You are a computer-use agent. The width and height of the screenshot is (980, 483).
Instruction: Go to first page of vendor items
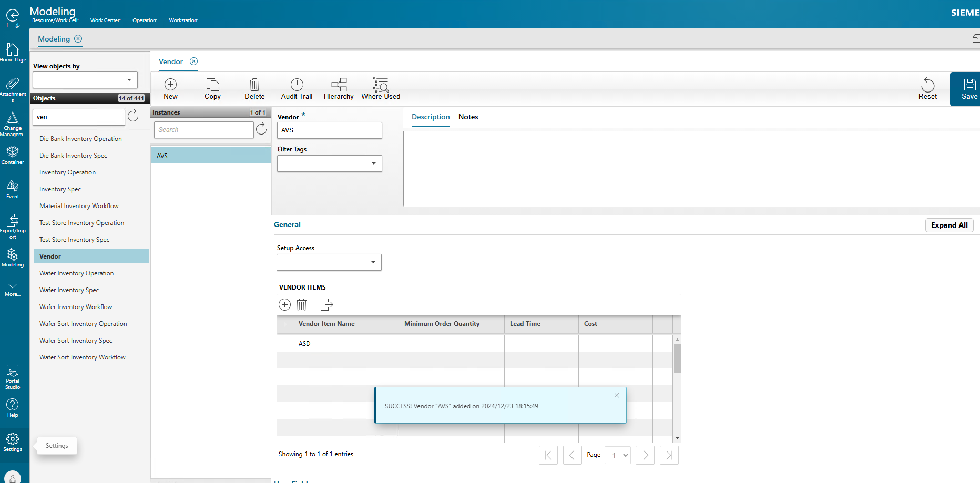click(x=548, y=455)
